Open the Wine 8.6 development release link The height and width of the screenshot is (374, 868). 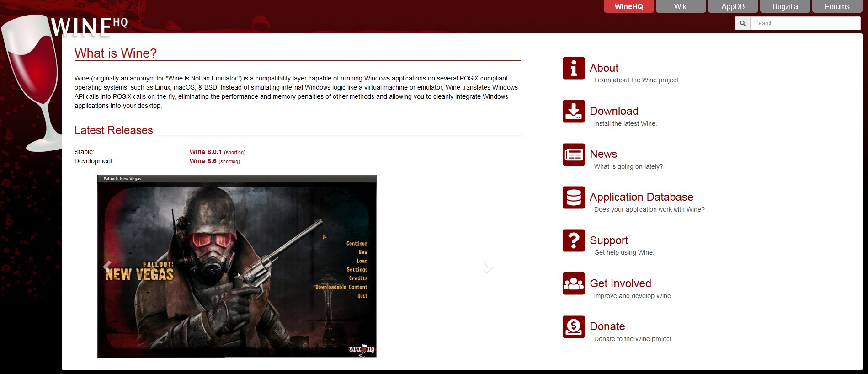(x=203, y=161)
